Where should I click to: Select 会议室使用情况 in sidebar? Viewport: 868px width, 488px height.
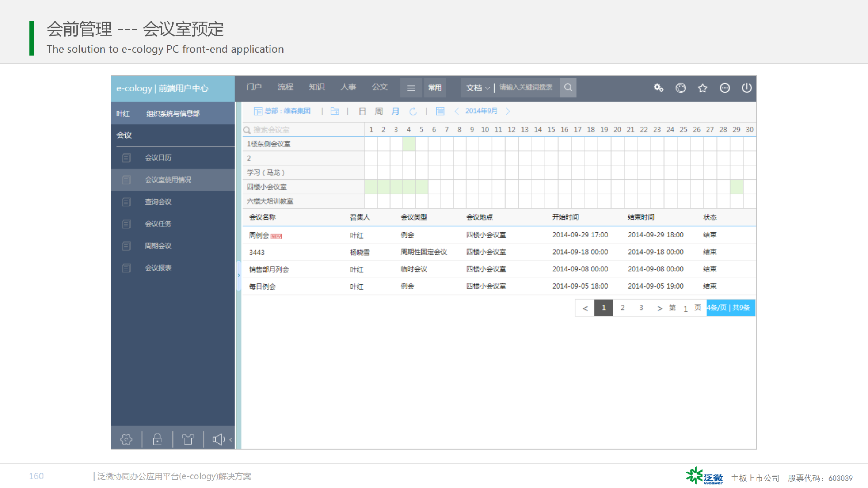(x=173, y=180)
